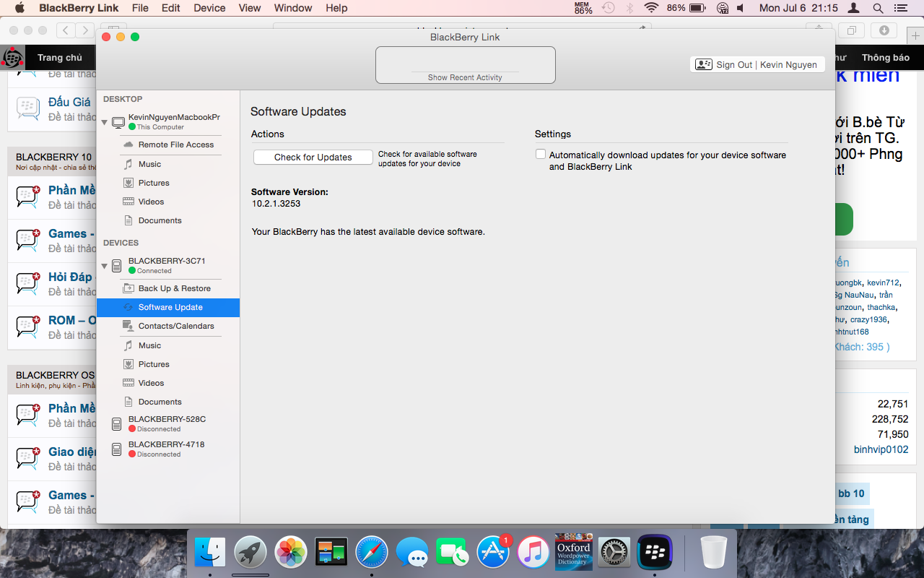Select the Software Update sidebar item

tap(168, 307)
